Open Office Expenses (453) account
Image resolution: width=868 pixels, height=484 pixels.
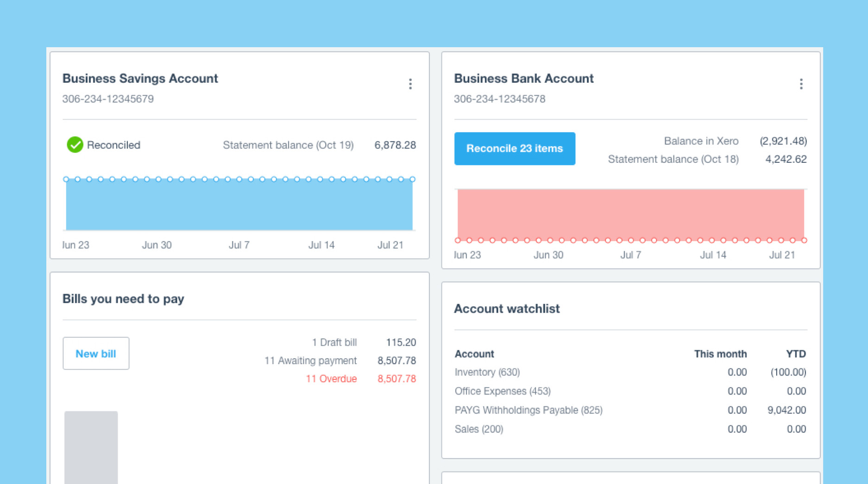click(x=503, y=391)
